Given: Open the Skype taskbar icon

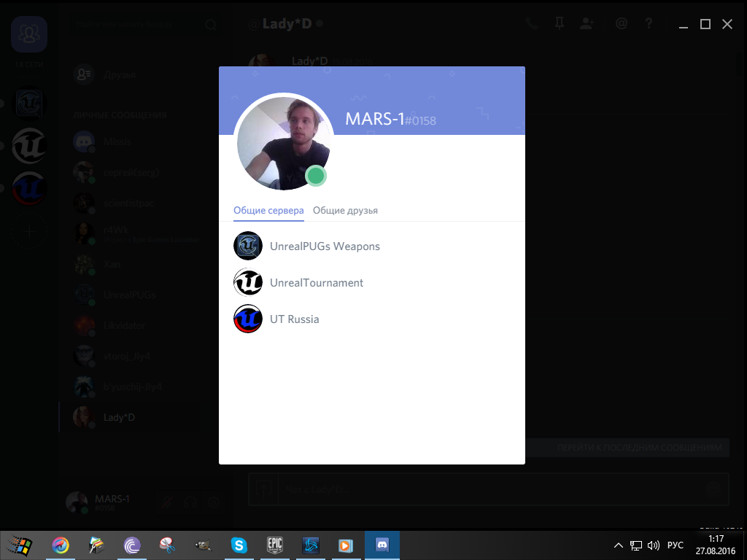Looking at the screenshot, I should point(239,545).
